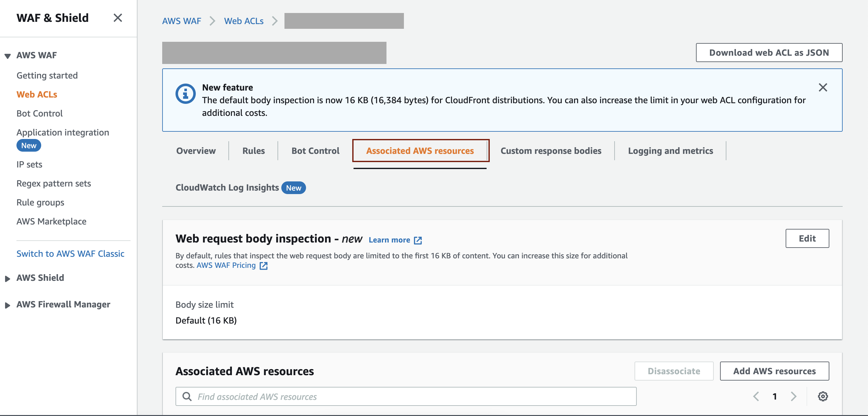The image size is (868, 416).
Task: Open Application integration in sidebar
Action: (x=63, y=132)
